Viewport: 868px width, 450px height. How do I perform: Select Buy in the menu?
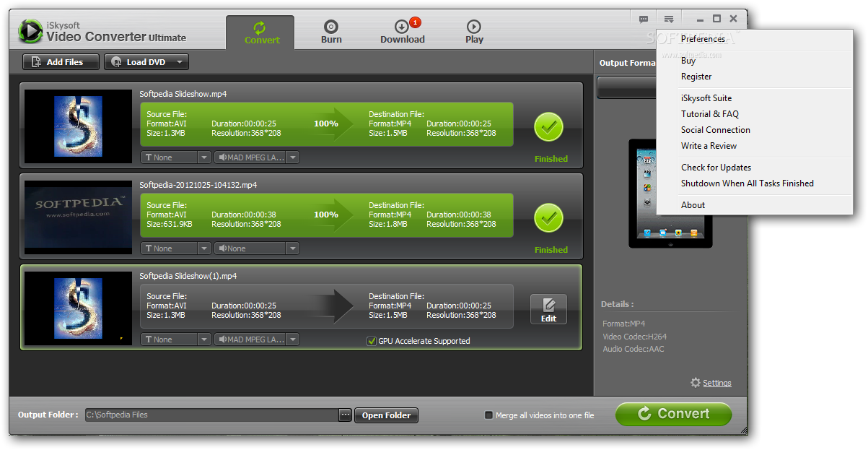coord(688,61)
